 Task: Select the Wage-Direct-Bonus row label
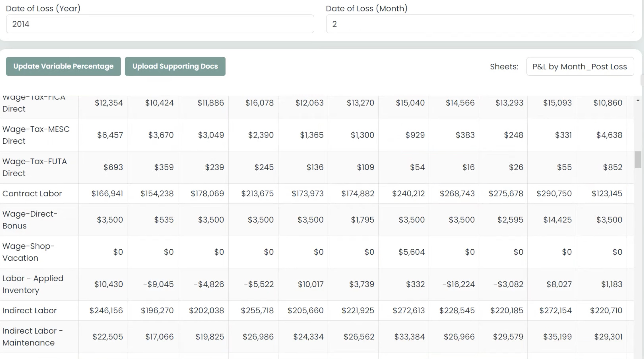pyautogui.click(x=30, y=220)
